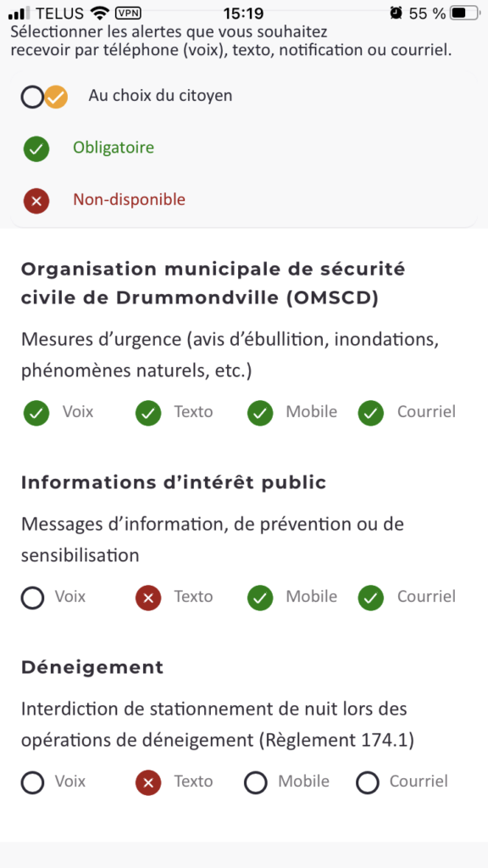488x868 pixels.
Task: Enable Voix for Informations d'intérêt public
Action: pos(33,598)
